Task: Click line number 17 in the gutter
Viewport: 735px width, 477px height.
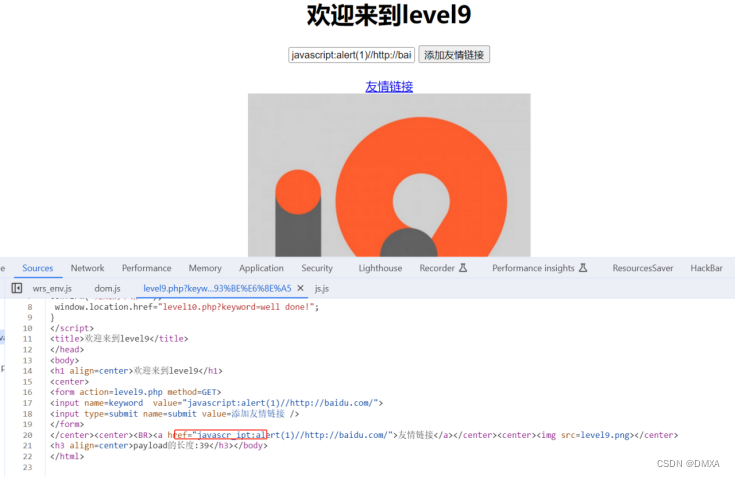Action: coord(28,403)
